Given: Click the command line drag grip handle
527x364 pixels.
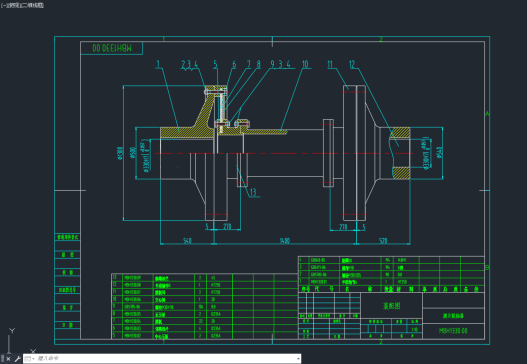Looking at the screenshot, I should [x=2, y=359].
